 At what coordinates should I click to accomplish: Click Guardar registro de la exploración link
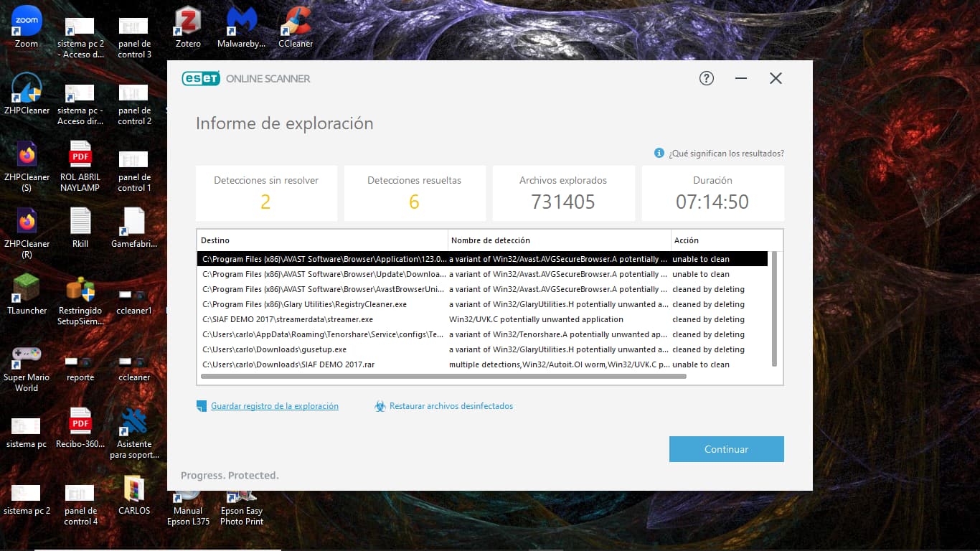tap(274, 406)
